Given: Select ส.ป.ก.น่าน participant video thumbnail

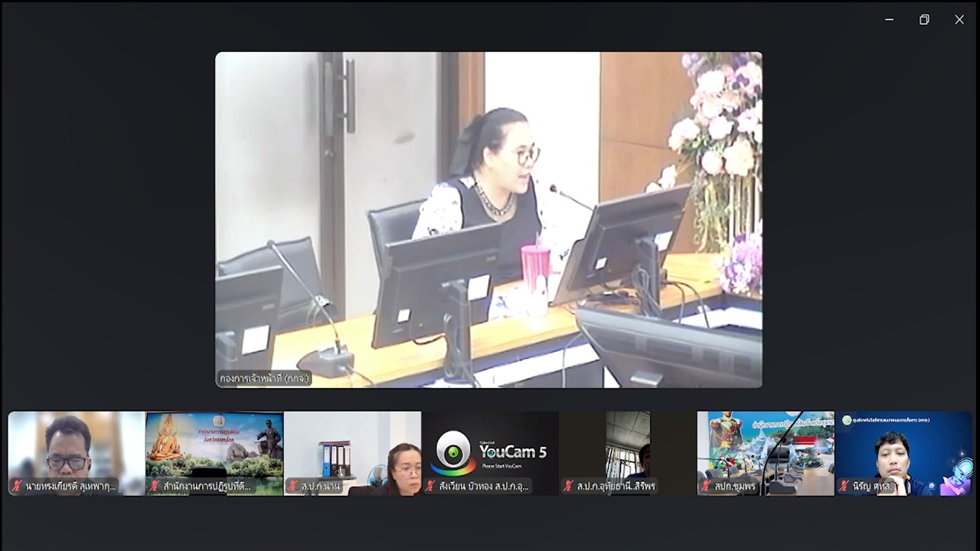Looking at the screenshot, I should tap(352, 448).
